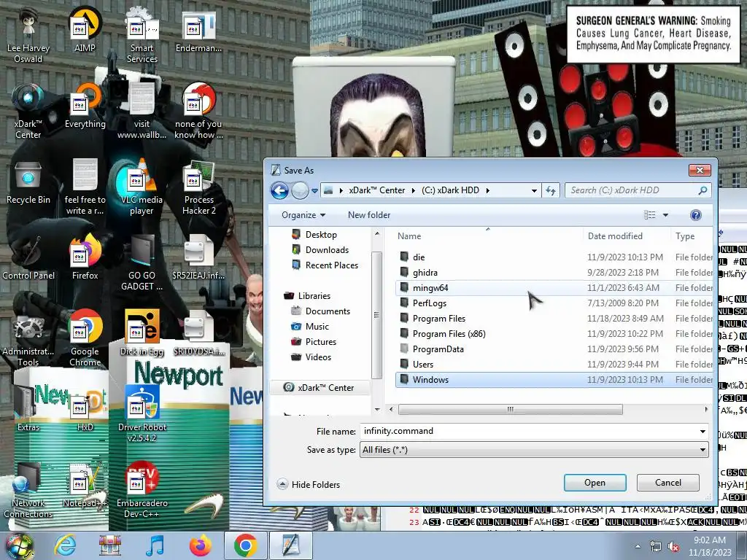
Task: Open the Enderman desktop shortcut
Action: [198, 29]
